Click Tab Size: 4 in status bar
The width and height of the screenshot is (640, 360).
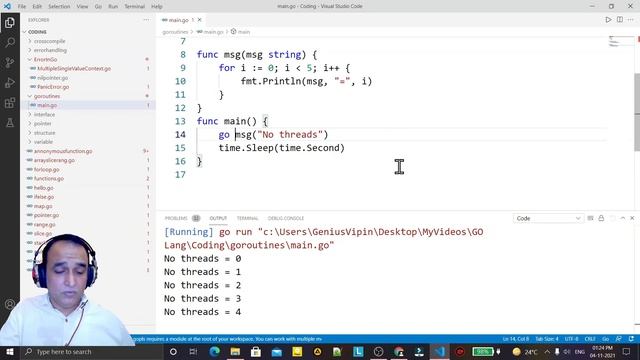click(547, 339)
